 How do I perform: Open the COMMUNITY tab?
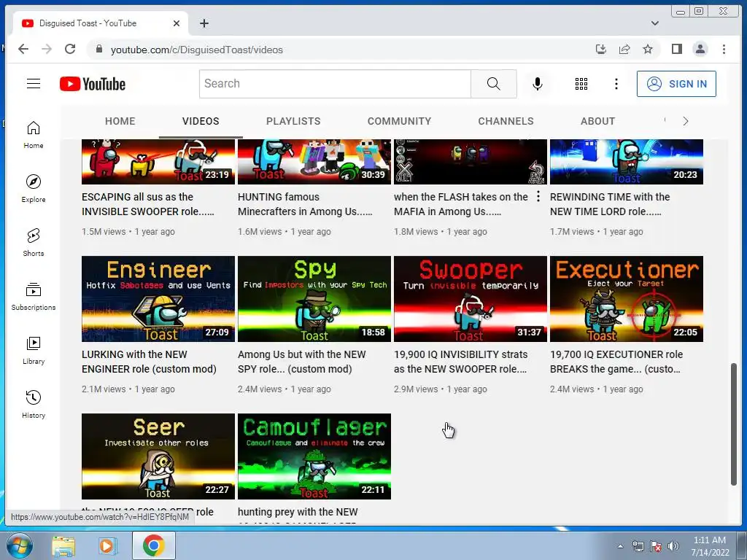399,121
